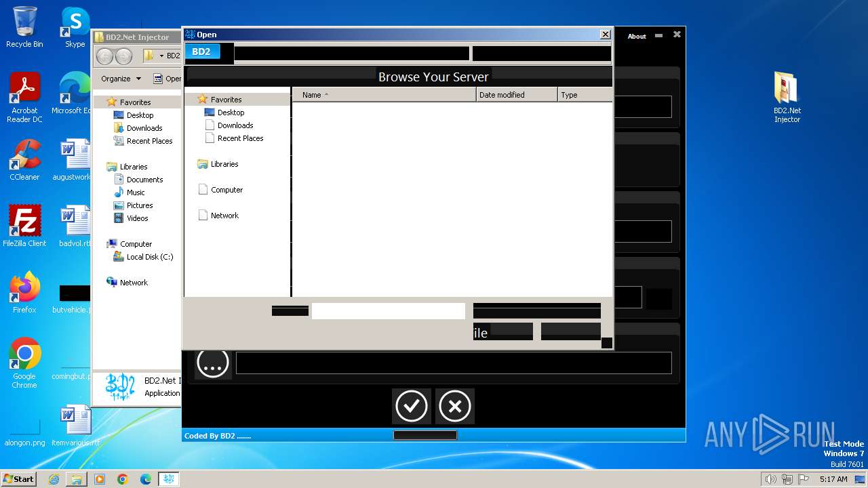Open Libraries in the Open dialog

coord(224,164)
